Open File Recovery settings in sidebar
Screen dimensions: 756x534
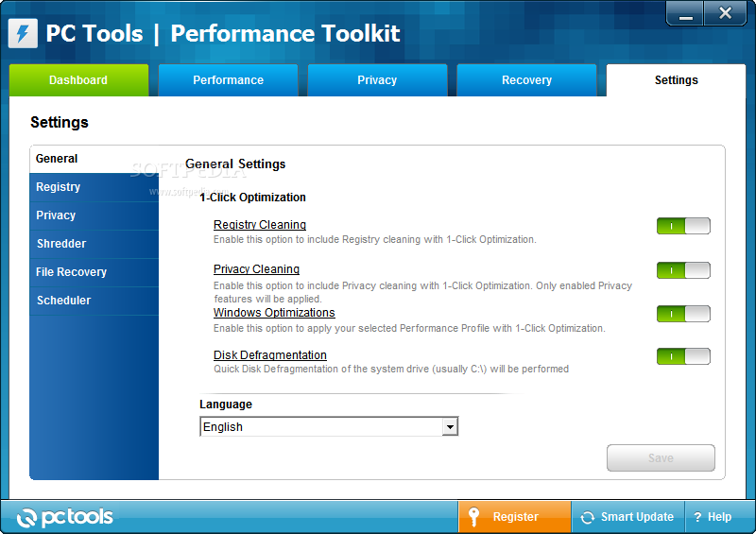(94, 272)
